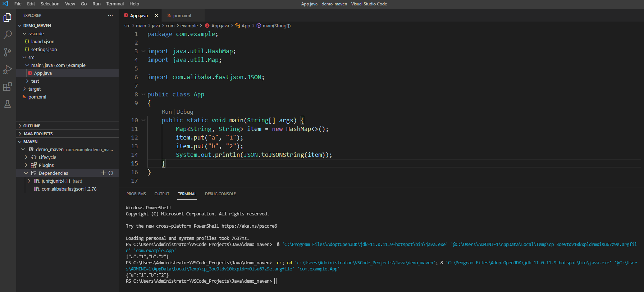Screen dimensions: 644x292
Task: Click settings.json braces file icon
Action: 27,49
